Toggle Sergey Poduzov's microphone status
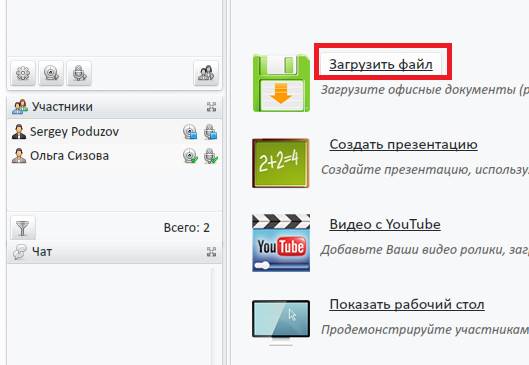The image size is (529, 365). (x=211, y=132)
